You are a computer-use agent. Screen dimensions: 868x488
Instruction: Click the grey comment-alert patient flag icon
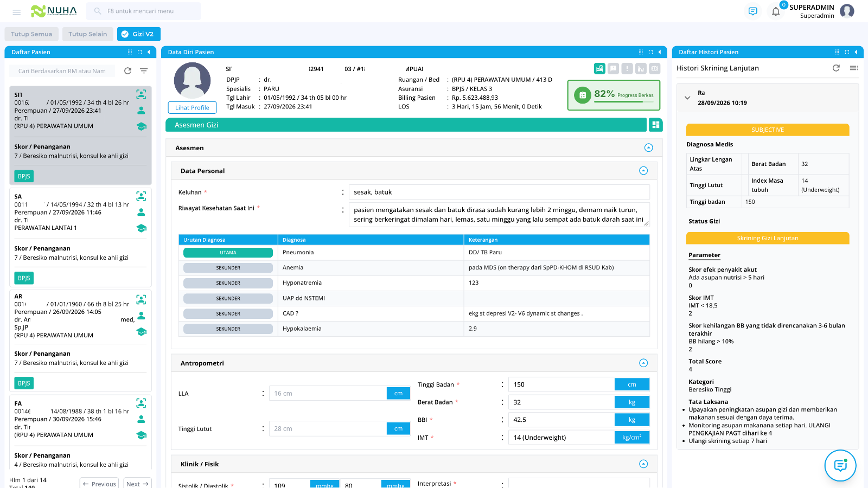tap(613, 68)
